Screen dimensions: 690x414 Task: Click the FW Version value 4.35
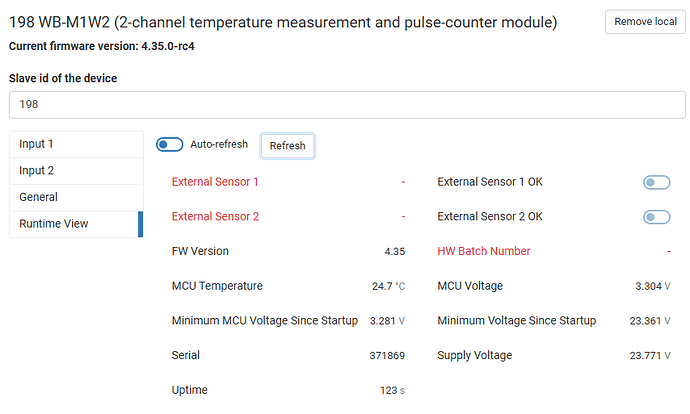(x=394, y=251)
